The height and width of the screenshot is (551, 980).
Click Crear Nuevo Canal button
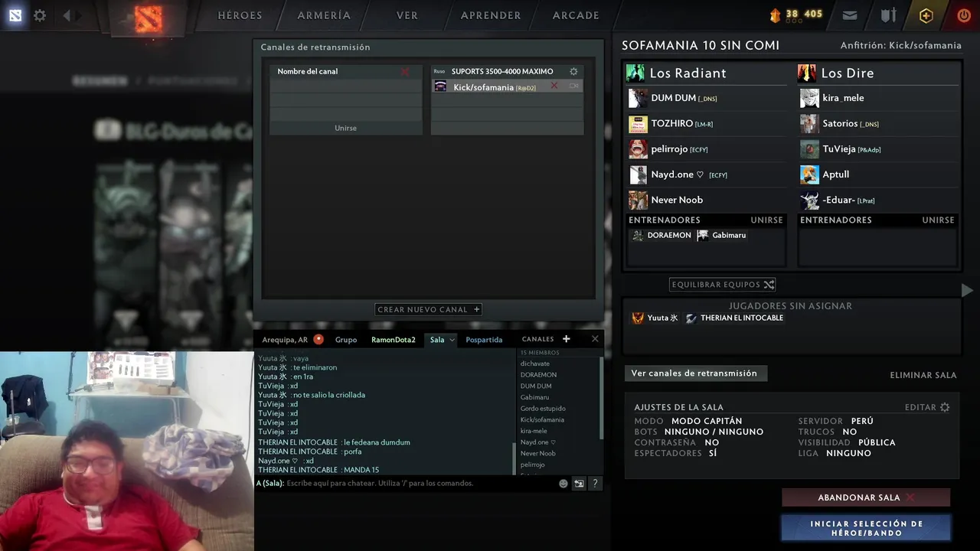428,309
